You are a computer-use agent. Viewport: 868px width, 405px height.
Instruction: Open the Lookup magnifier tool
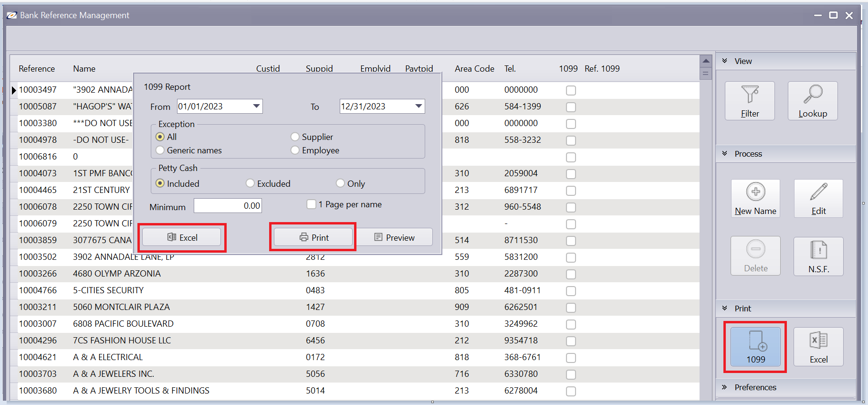click(813, 101)
